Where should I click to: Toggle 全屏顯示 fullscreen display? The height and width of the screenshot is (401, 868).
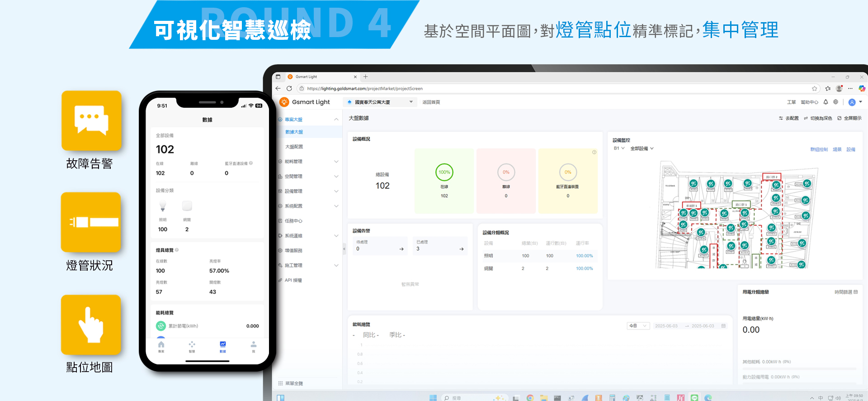tap(849, 118)
